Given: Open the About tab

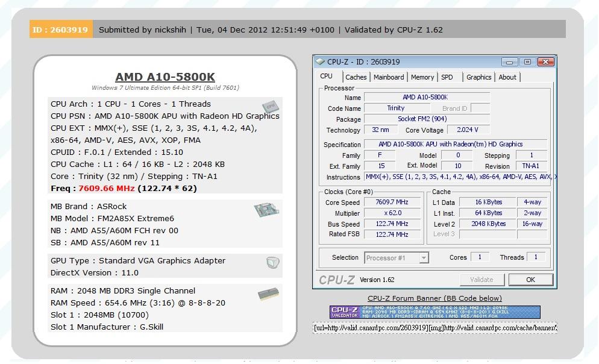Looking at the screenshot, I should (507, 77).
